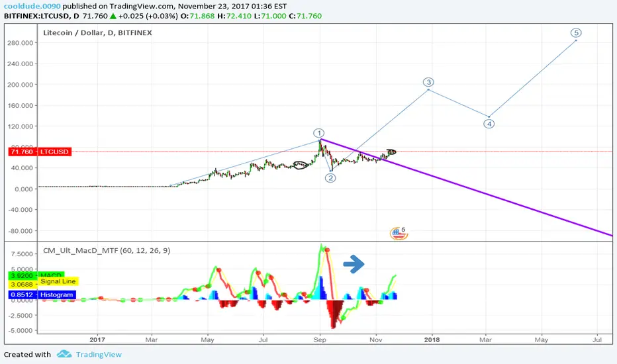The image size is (617, 364).
Task: Click the TradingView cloud logo icon
Action: coord(64,354)
